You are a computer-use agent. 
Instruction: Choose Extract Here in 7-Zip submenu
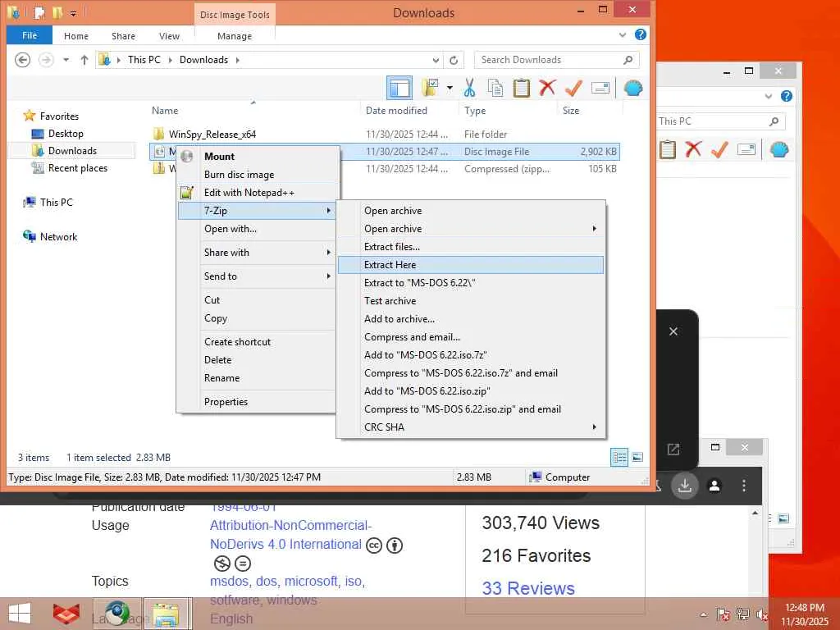click(x=471, y=265)
